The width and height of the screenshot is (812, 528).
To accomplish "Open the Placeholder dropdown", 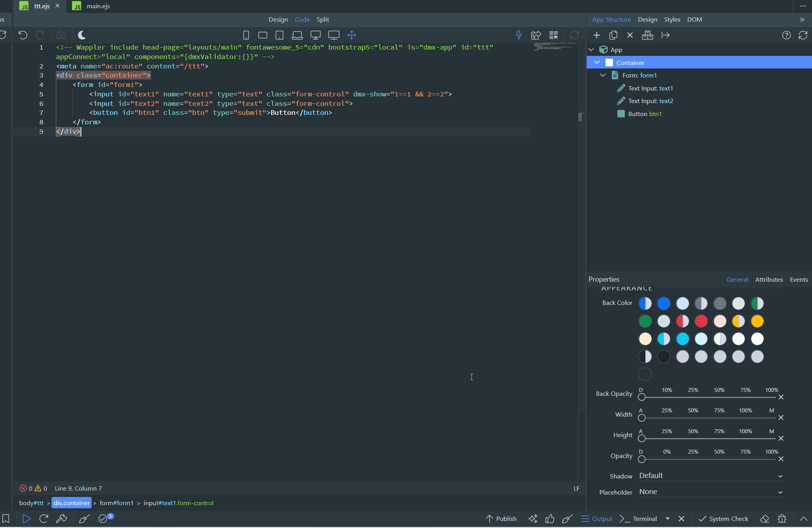I will tap(711, 492).
